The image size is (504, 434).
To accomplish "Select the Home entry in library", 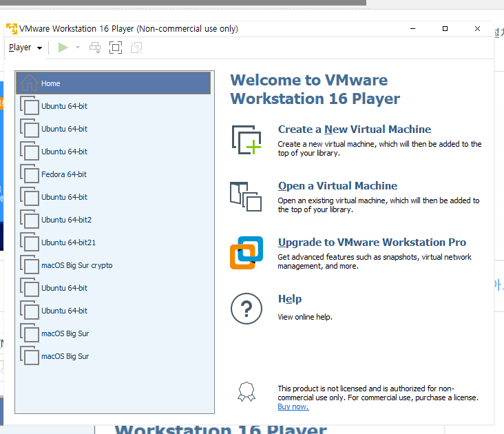I will (x=113, y=83).
